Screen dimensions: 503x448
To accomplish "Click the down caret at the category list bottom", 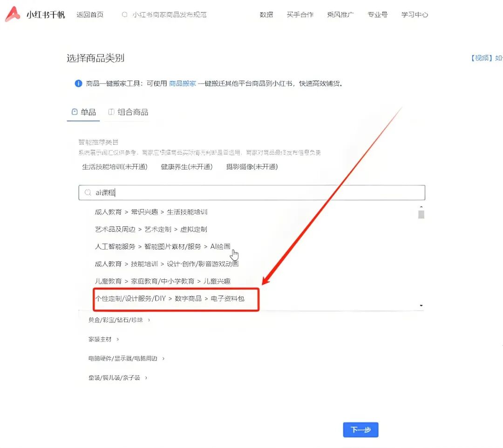I will [421, 305].
